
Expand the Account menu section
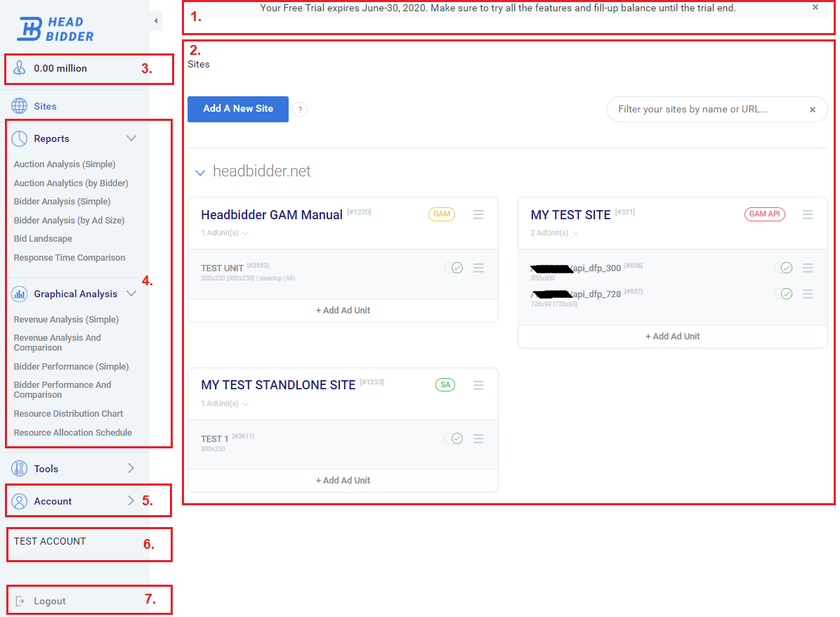[x=131, y=501]
